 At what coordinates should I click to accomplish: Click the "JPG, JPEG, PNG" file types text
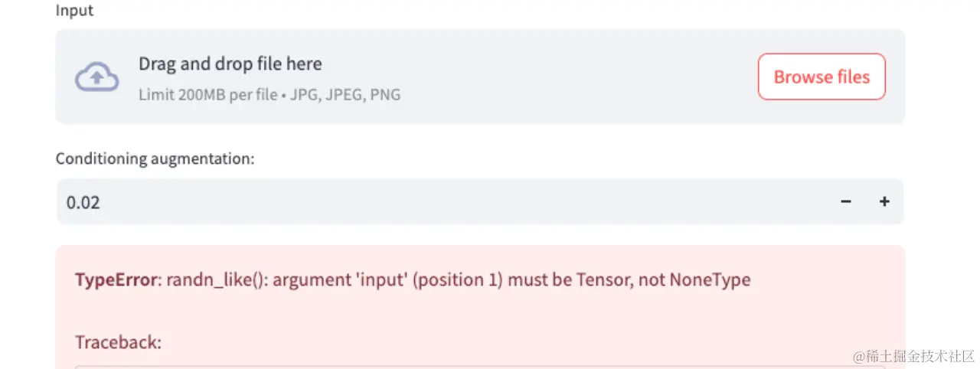(x=345, y=95)
